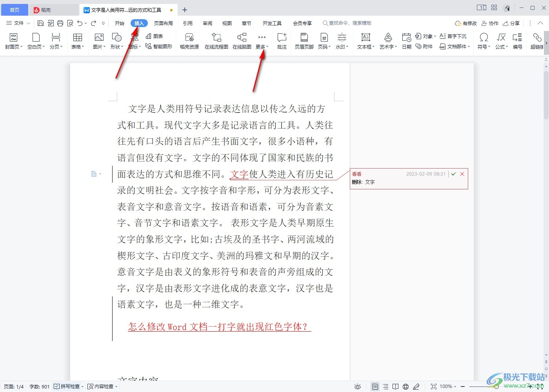Switch to web layout view (globe icon)
This screenshot has height=392, width=549.
pos(406,387)
